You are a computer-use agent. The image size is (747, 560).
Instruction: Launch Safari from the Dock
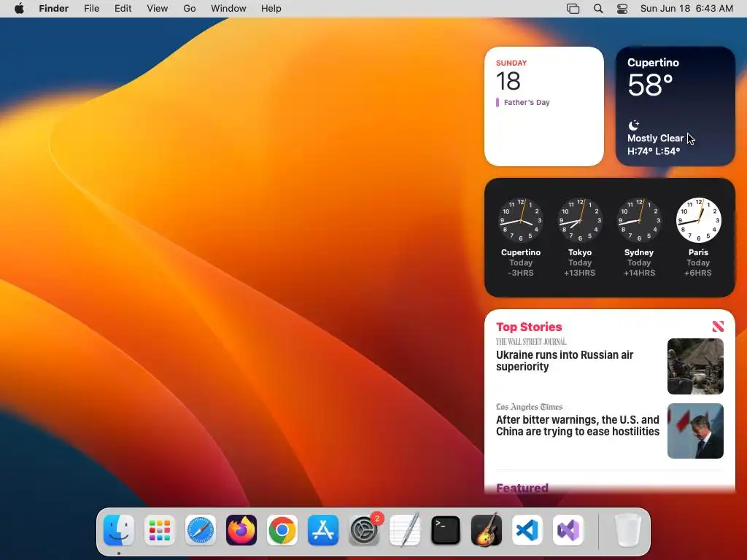pyautogui.click(x=201, y=530)
